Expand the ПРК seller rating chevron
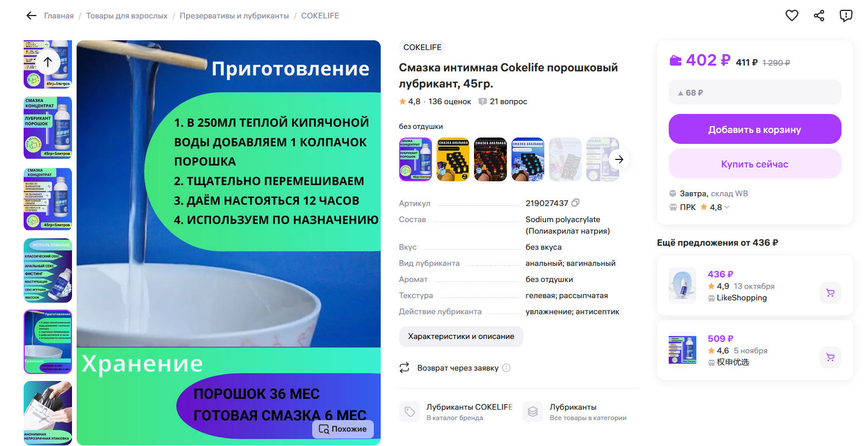Image resolution: width=868 pixels, height=446 pixels. coord(727,208)
